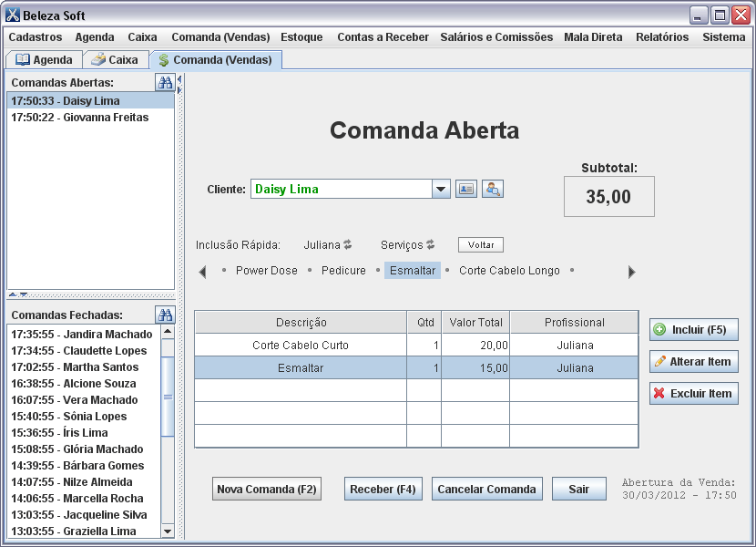Viewport: 756px width, 547px height.
Task: Click Alterar Item button
Action: coord(693,362)
